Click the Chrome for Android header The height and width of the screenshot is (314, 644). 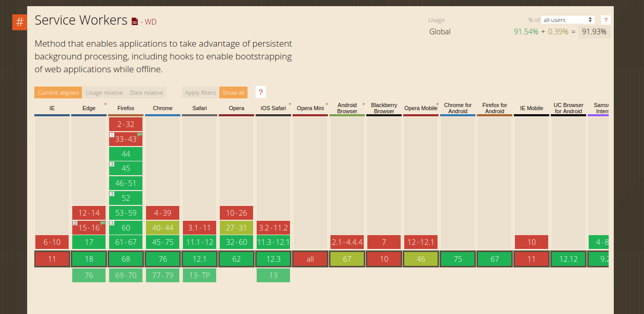tap(458, 108)
